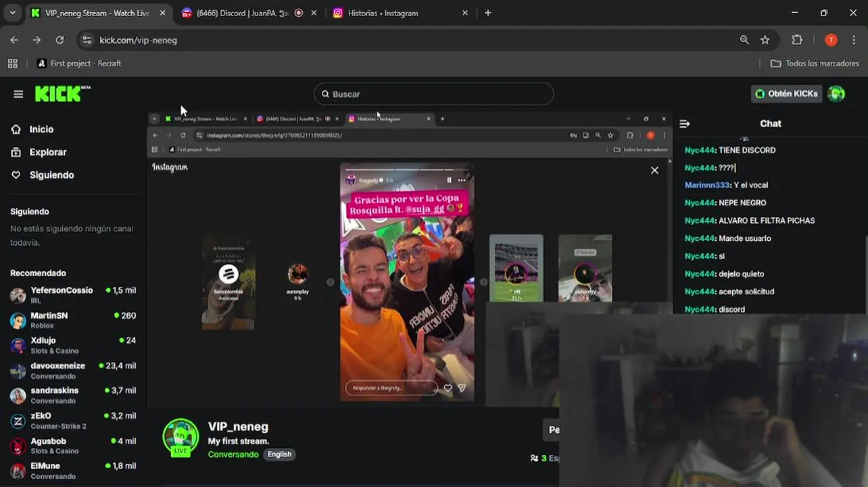The image size is (868, 487).
Task: Close the Discord browser tab
Action: (x=314, y=13)
